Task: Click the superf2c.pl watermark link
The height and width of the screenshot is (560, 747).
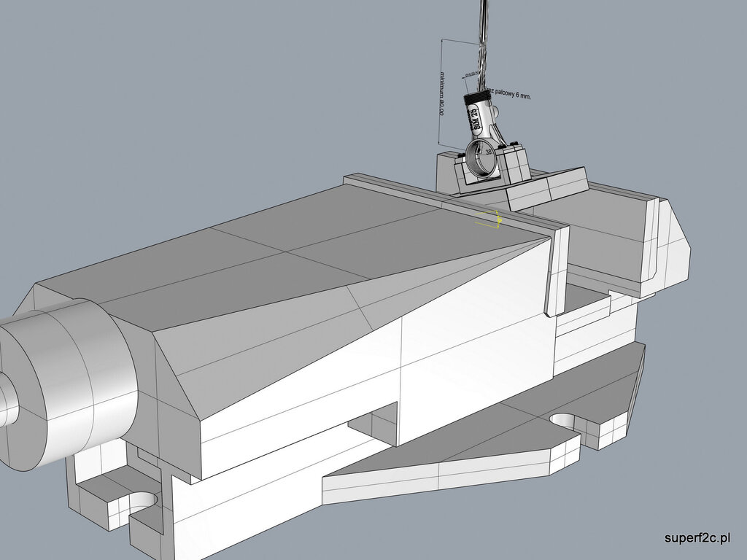Action: click(697, 538)
